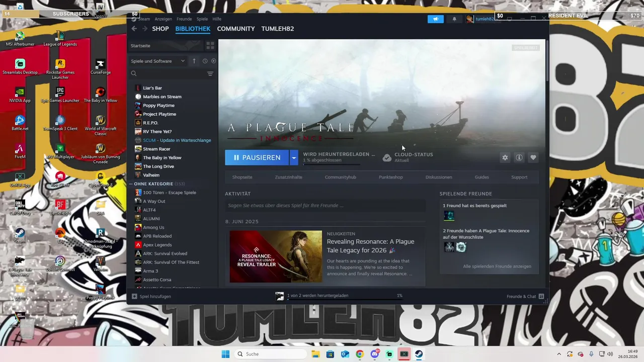Click the cloud status icon
This screenshot has height=362, width=644.
click(387, 158)
